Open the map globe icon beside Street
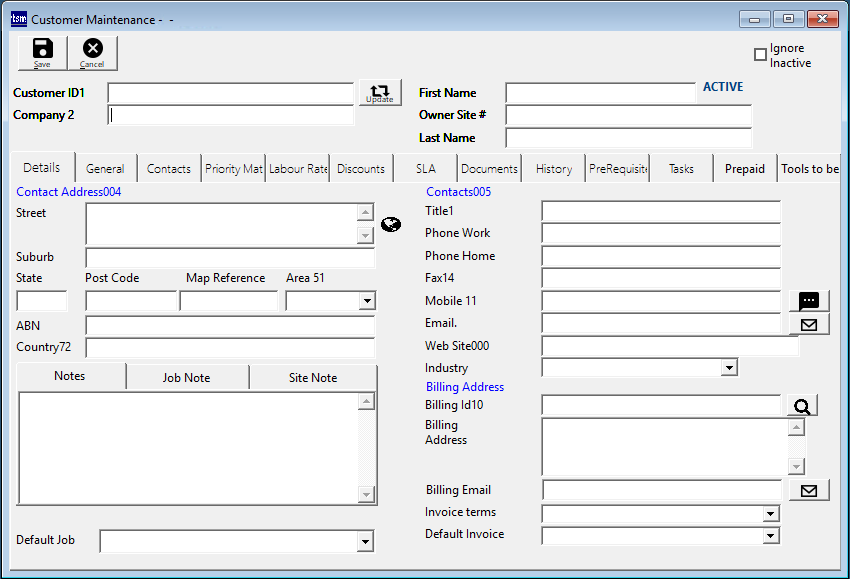This screenshot has width=850, height=579. 391,224
